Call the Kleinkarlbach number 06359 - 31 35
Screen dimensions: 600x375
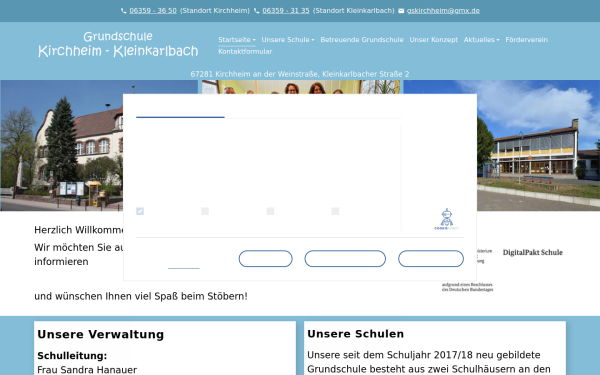(286, 11)
